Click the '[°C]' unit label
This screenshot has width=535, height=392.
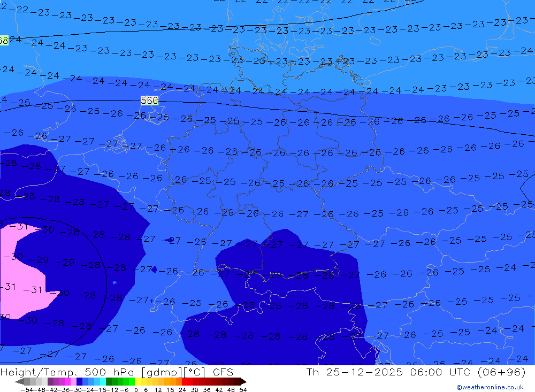pos(194,372)
